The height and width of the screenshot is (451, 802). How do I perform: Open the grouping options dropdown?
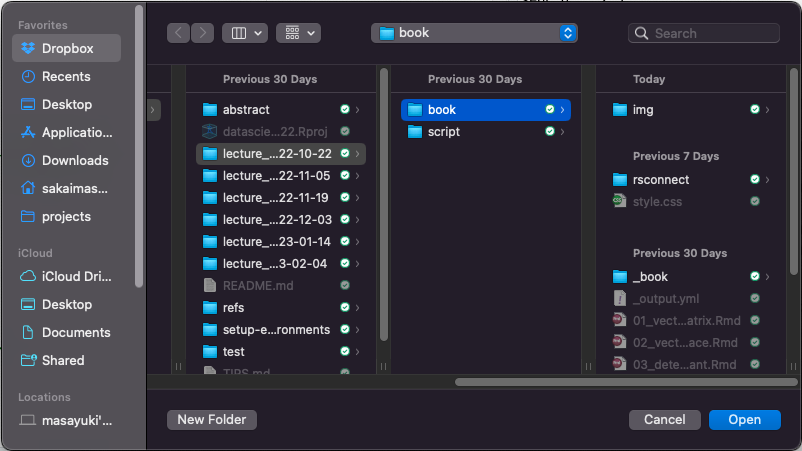[298, 33]
